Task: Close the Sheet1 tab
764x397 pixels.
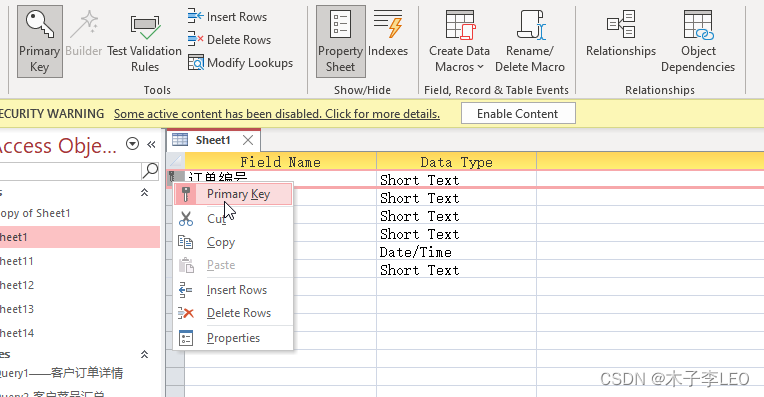Action: coord(248,140)
